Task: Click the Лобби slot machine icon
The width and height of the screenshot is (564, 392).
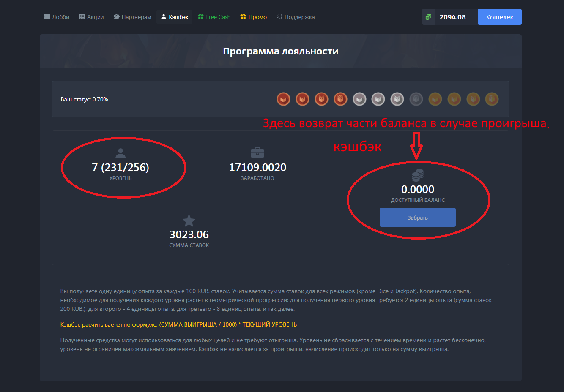Action: pos(47,17)
